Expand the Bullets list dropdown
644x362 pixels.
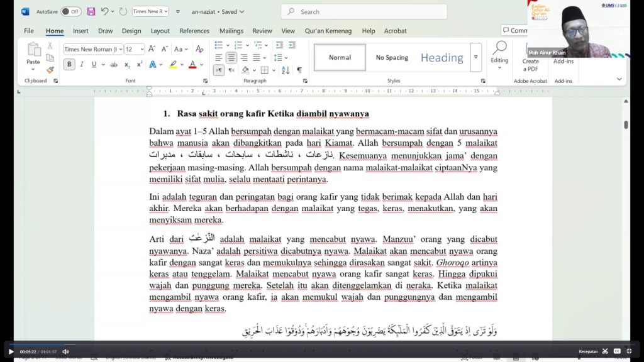[x=228, y=45]
